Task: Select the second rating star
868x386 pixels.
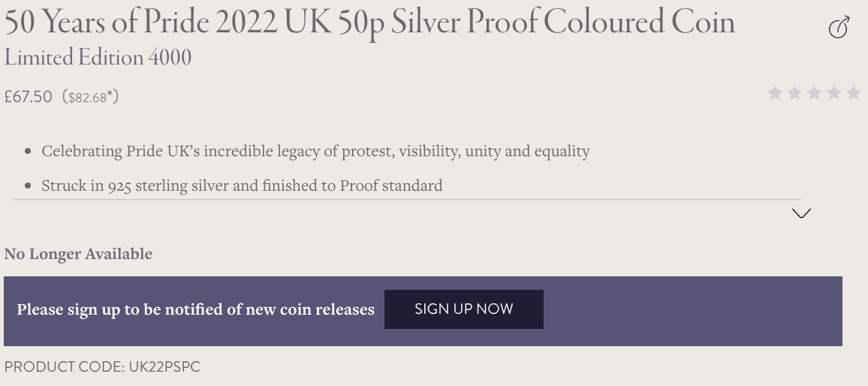Action: coord(794,93)
